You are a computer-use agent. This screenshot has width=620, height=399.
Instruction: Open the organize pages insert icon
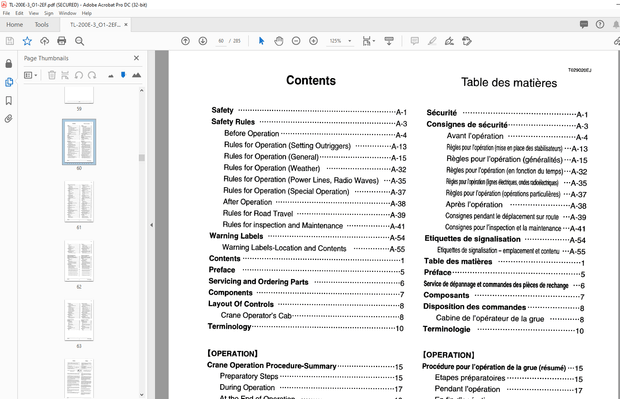(65, 75)
